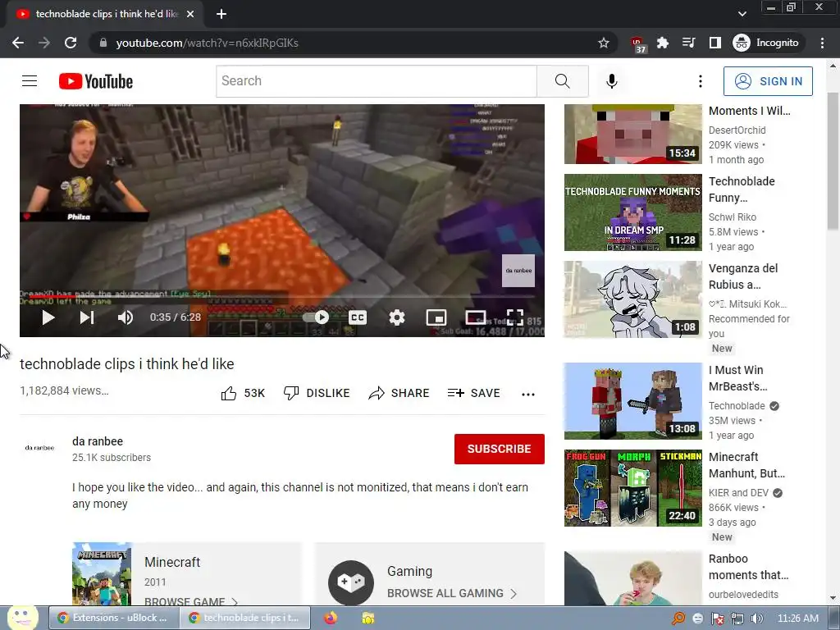Image resolution: width=840 pixels, height=630 pixels.
Task: Seek on the video progress bar
Action: click(x=282, y=296)
